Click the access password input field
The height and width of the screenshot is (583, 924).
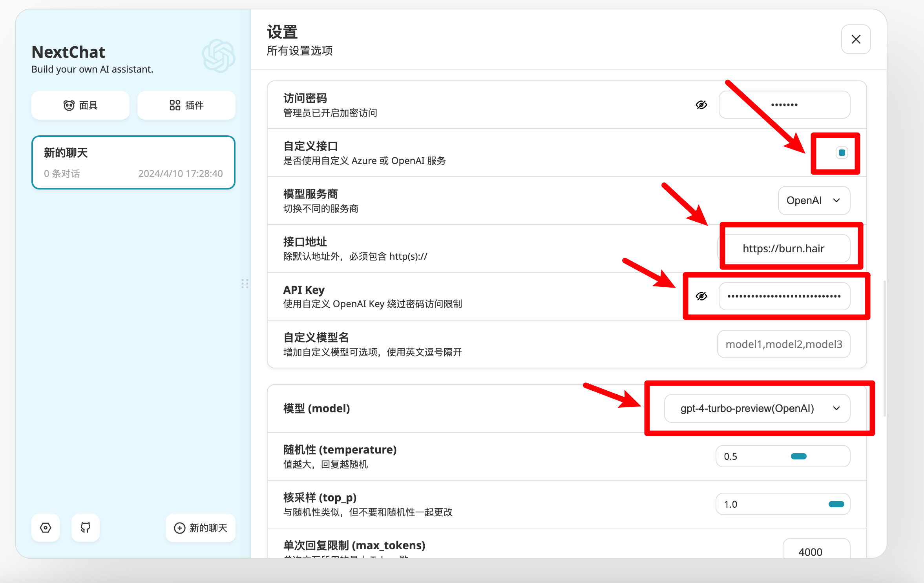784,105
